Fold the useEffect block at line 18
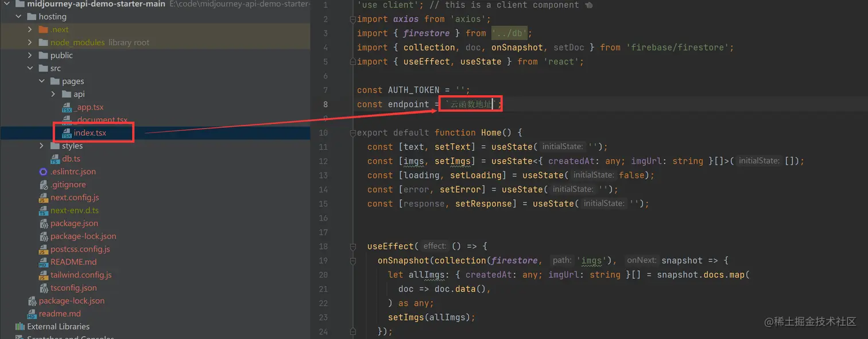The width and height of the screenshot is (868, 339). [353, 246]
